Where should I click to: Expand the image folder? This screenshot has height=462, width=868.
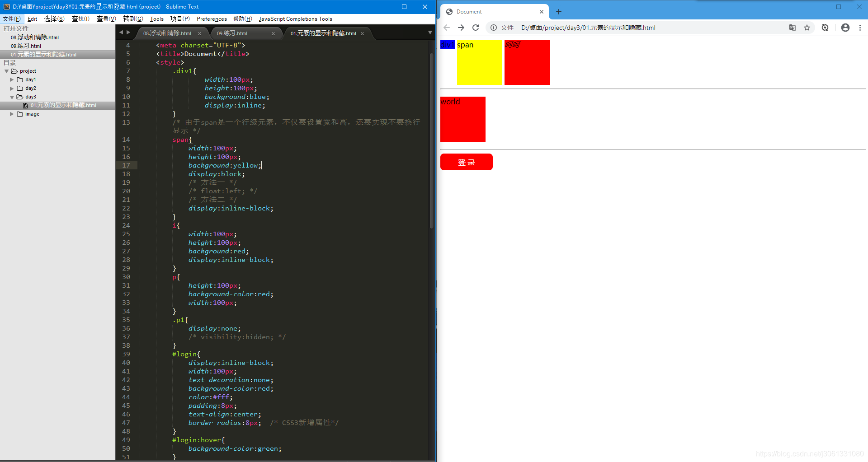click(12, 114)
